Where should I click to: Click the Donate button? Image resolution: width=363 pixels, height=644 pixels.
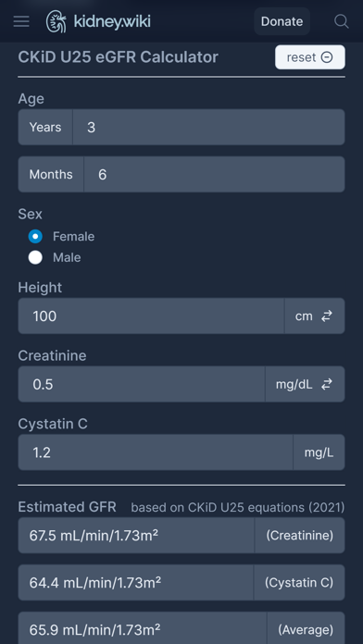pos(282,21)
